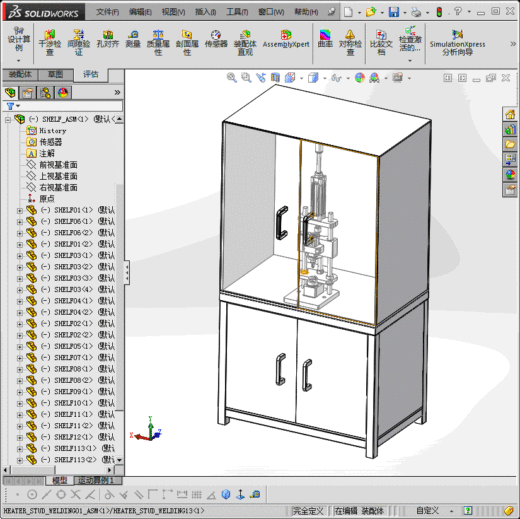The height and width of the screenshot is (519, 520).
Task: Open the 插入(I) menu
Action: pos(205,12)
